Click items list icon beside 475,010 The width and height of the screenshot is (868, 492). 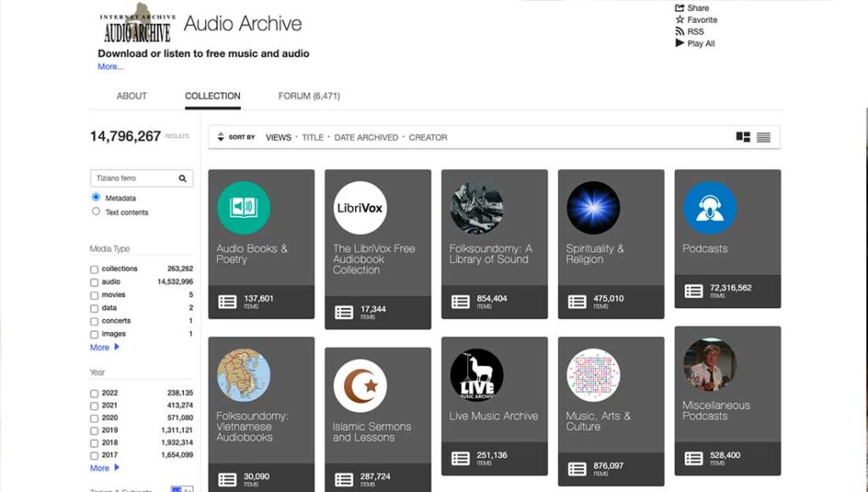click(x=576, y=301)
